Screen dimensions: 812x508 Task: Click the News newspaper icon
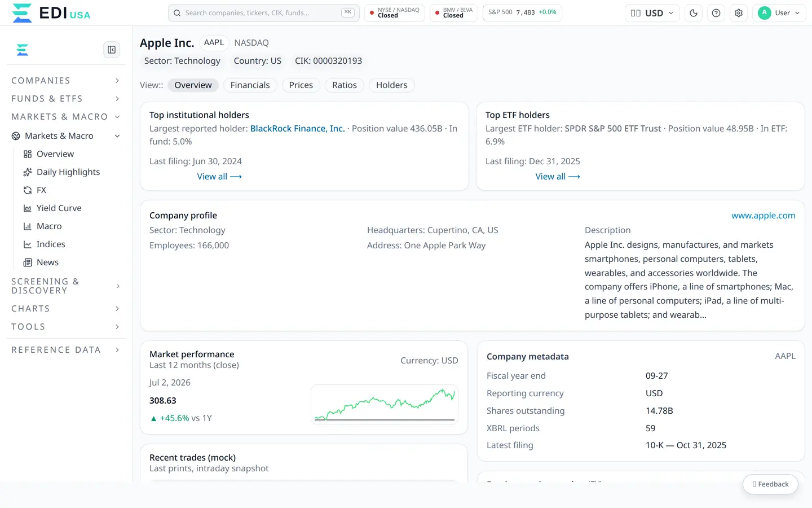click(28, 262)
